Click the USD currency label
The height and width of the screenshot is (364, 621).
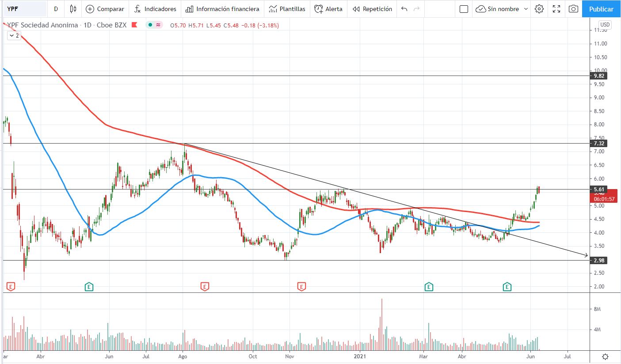pos(605,24)
